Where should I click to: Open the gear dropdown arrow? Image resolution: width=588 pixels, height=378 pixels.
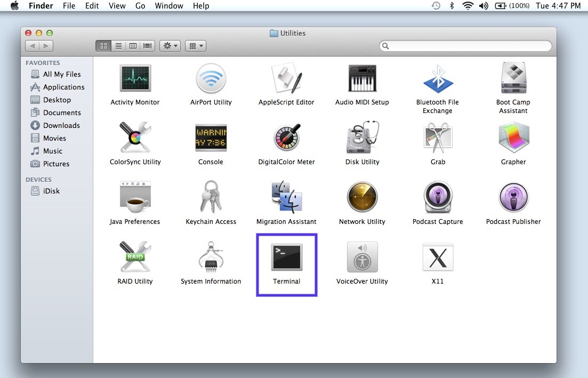[x=174, y=45]
